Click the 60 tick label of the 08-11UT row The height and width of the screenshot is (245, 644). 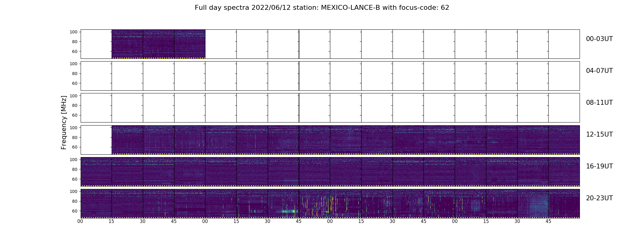point(75,115)
